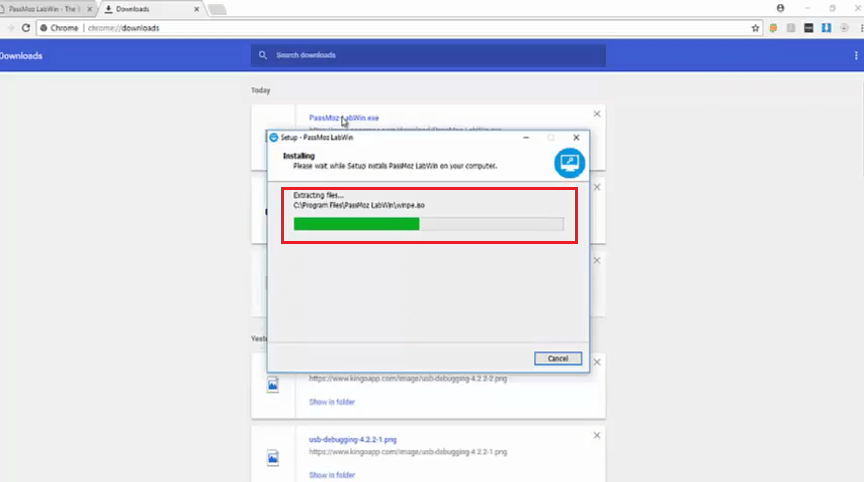This screenshot has height=482, width=864.
Task: Close the Downloads tab
Action: click(196, 9)
